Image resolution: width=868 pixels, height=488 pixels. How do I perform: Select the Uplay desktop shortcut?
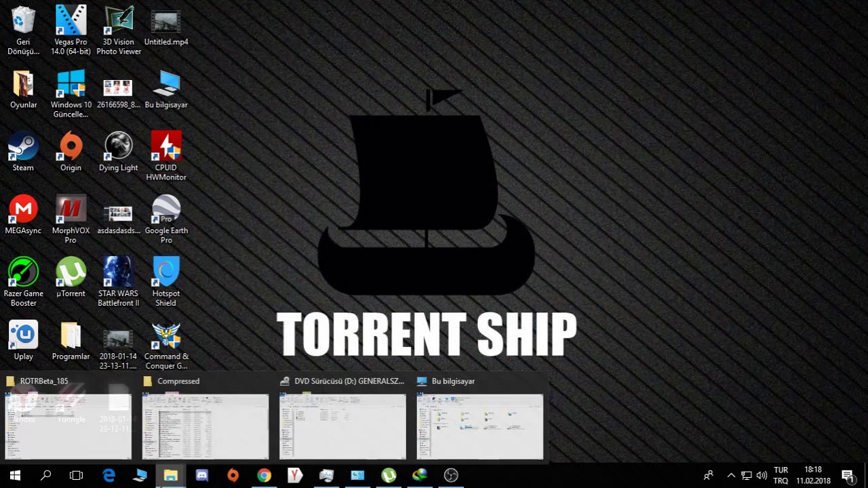pos(23,341)
